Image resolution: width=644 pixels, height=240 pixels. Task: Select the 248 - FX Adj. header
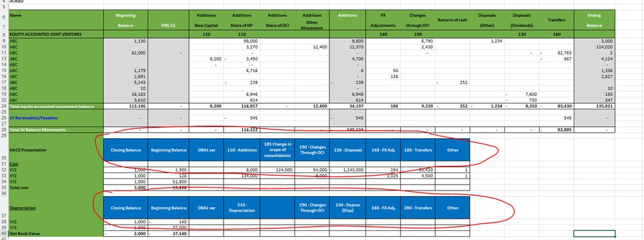tap(383, 208)
